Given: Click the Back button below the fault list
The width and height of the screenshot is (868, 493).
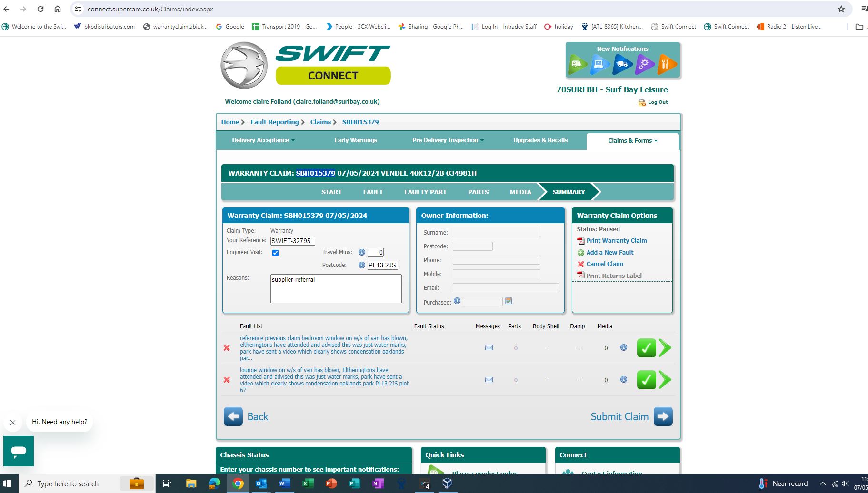Looking at the screenshot, I should click(x=246, y=417).
